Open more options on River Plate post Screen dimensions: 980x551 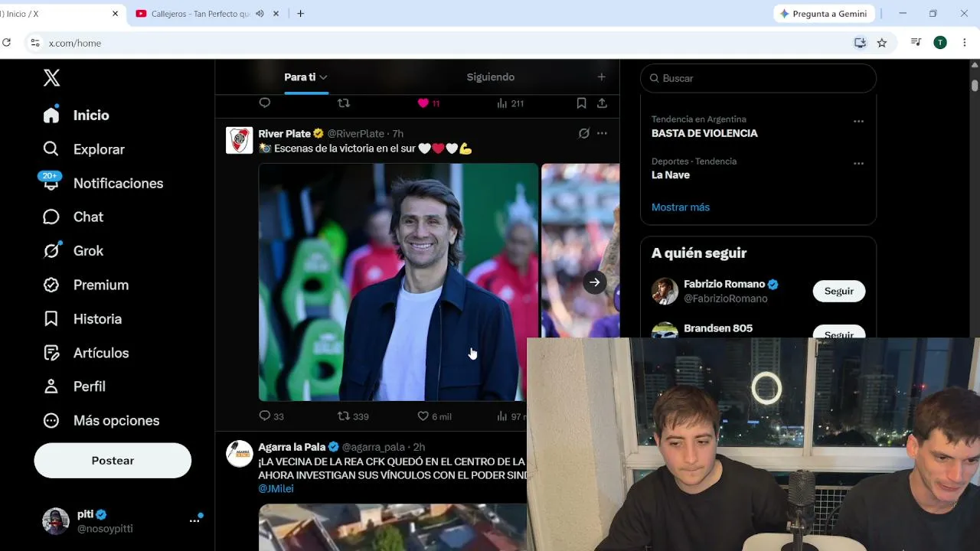coord(602,133)
